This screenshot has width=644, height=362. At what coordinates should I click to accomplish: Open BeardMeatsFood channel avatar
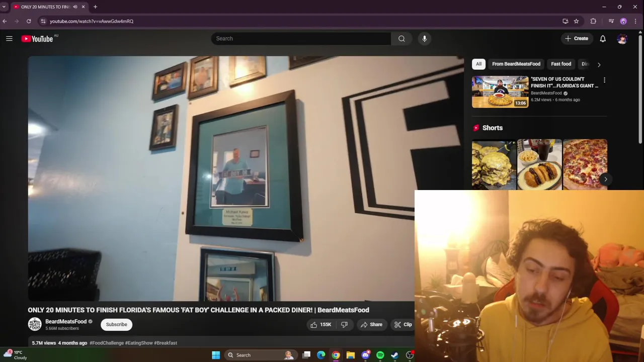(x=35, y=325)
